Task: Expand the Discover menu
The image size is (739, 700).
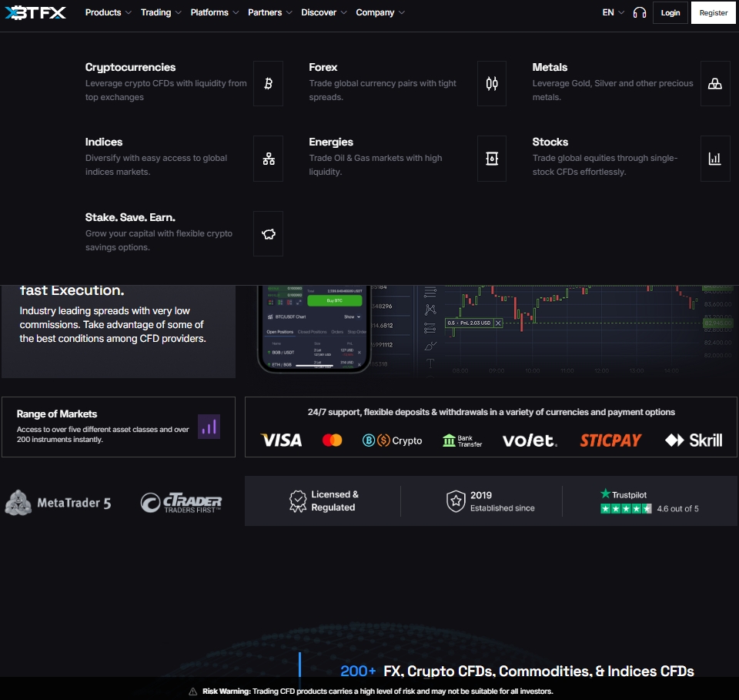Action: pos(324,13)
